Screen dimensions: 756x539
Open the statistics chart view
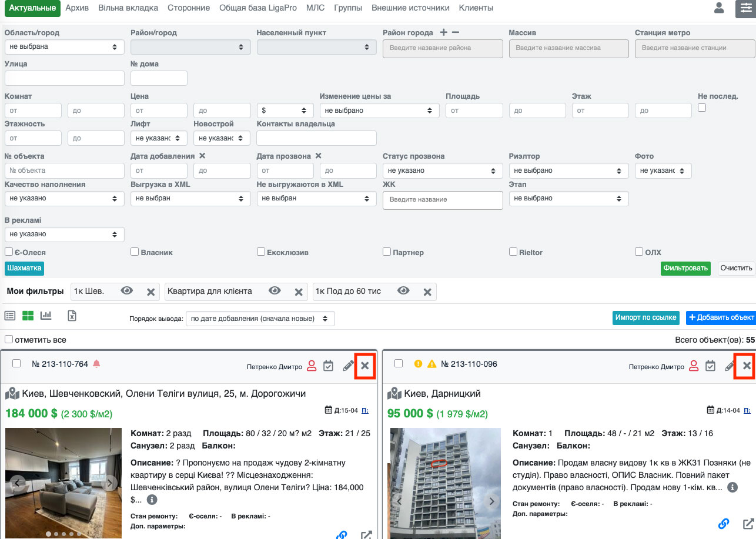[x=46, y=316]
